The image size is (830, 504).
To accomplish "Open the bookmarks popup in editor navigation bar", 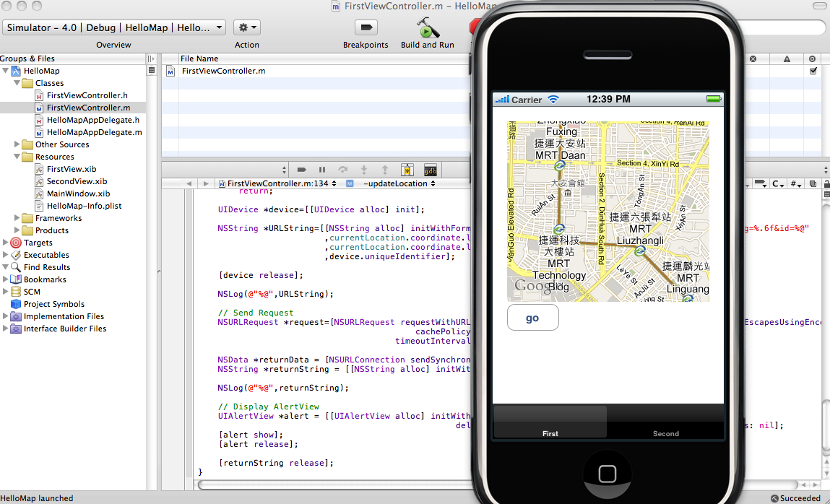I will [x=761, y=183].
